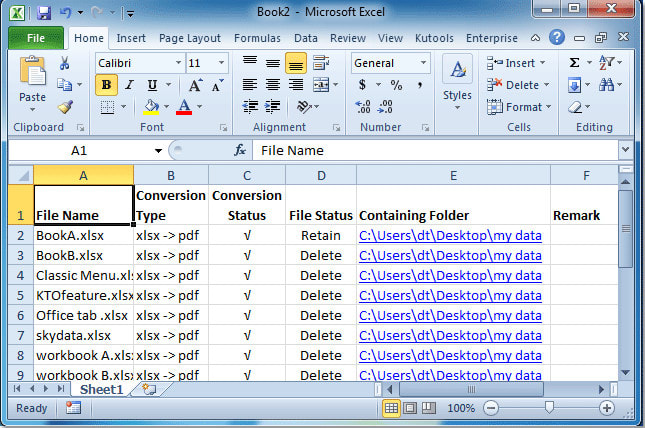Image resolution: width=645 pixels, height=428 pixels.
Task: Open the folder link in skydata.xlsx row
Action: pos(450,335)
